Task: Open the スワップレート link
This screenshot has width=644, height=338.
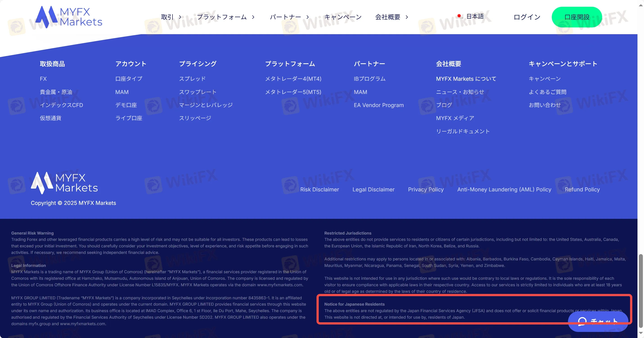Action: [198, 92]
